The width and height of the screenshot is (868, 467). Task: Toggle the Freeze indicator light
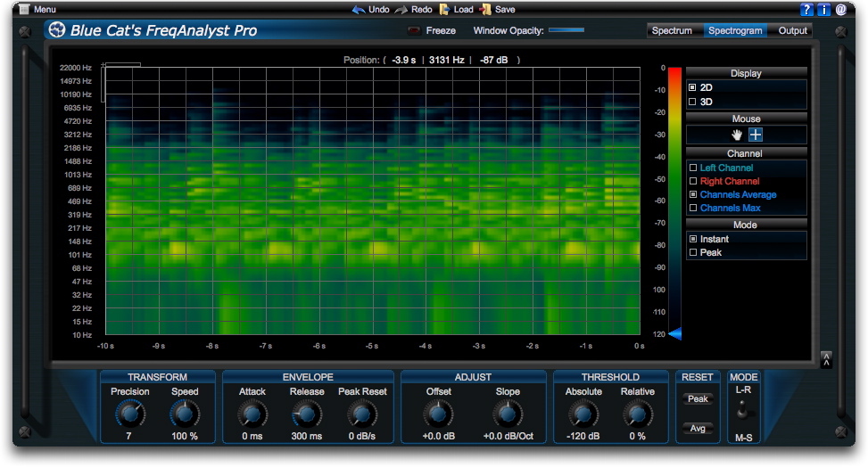click(414, 30)
